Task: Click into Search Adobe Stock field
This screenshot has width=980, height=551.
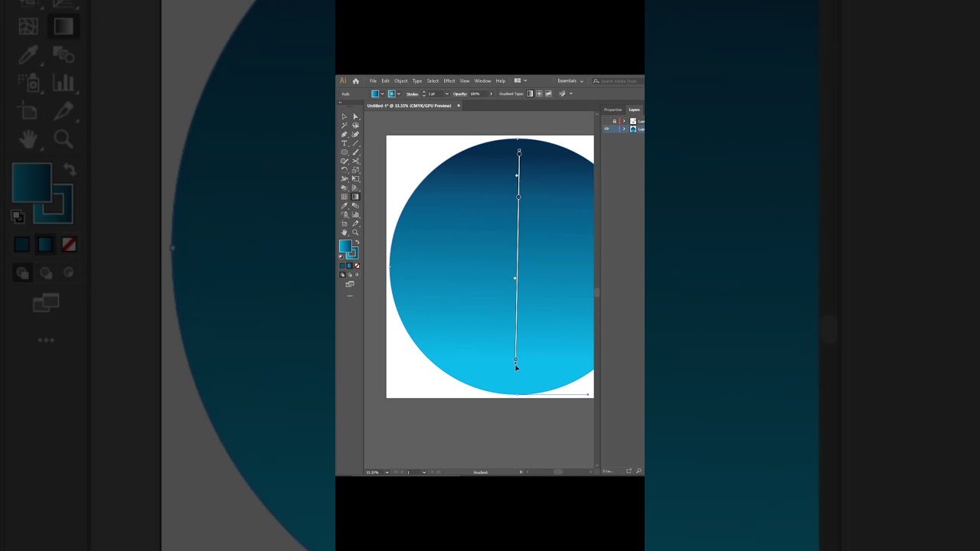Action: click(x=618, y=81)
